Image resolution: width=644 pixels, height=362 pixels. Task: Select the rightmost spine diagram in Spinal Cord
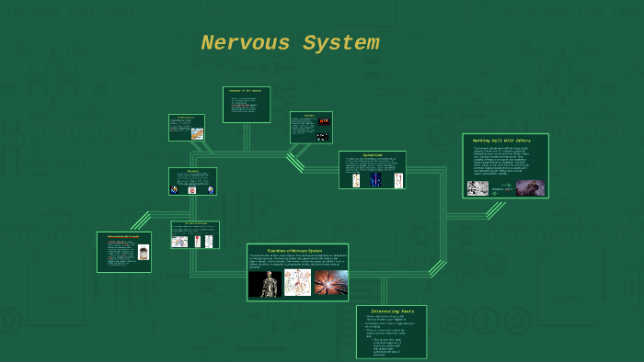point(398,181)
